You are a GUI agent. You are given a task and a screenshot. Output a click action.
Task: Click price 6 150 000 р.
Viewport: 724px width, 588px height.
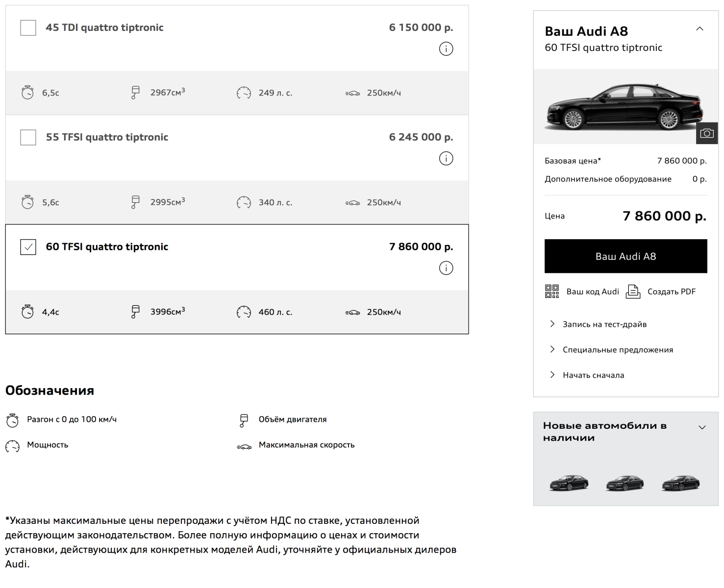click(421, 27)
